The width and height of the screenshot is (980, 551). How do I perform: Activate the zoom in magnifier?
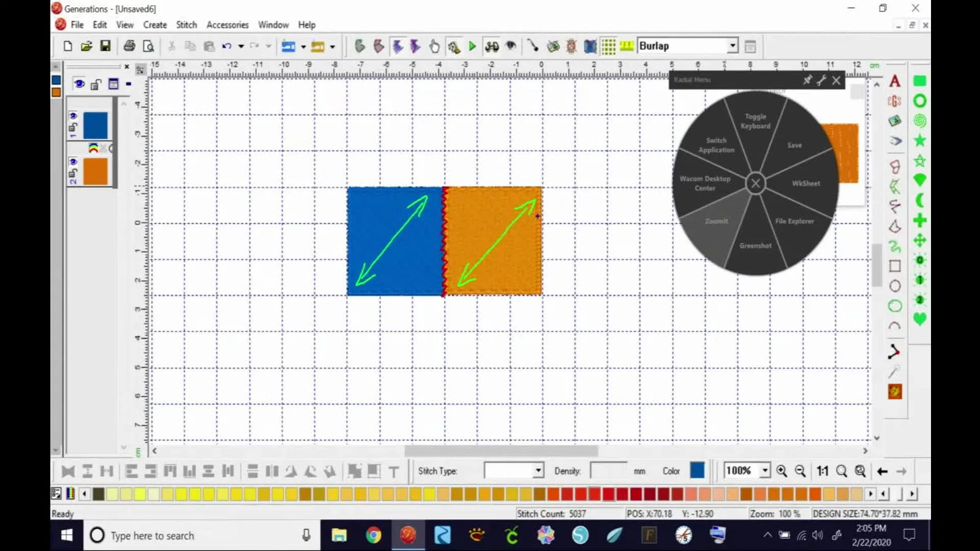pyautogui.click(x=782, y=471)
